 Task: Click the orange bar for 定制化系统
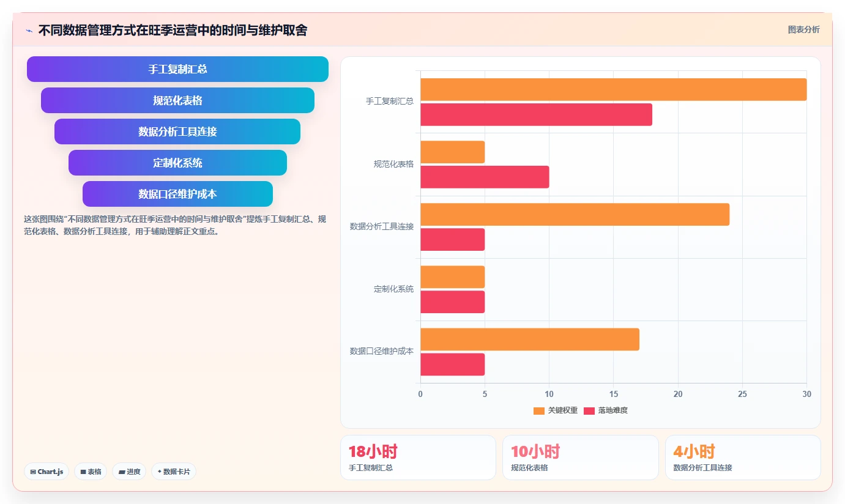pyautogui.click(x=452, y=276)
